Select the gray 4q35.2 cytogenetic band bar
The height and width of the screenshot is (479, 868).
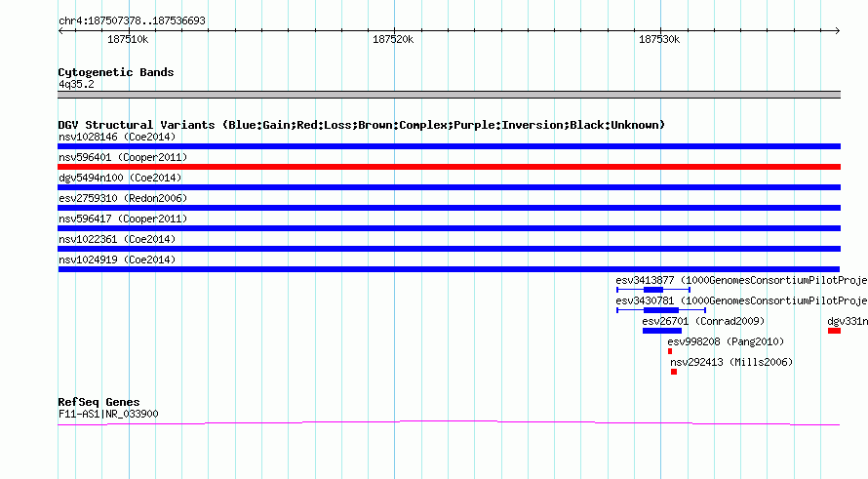(449, 95)
